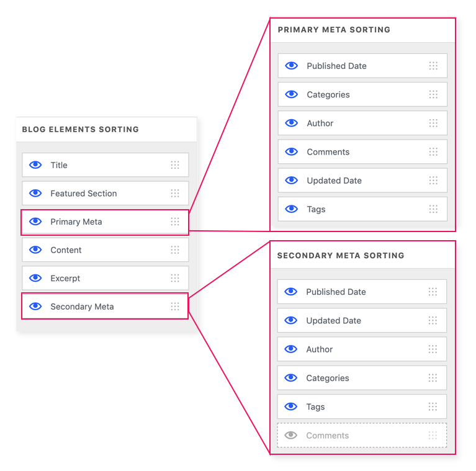Select the Secondary Meta row
Viewport: 476px width, 471px height.
point(105,306)
